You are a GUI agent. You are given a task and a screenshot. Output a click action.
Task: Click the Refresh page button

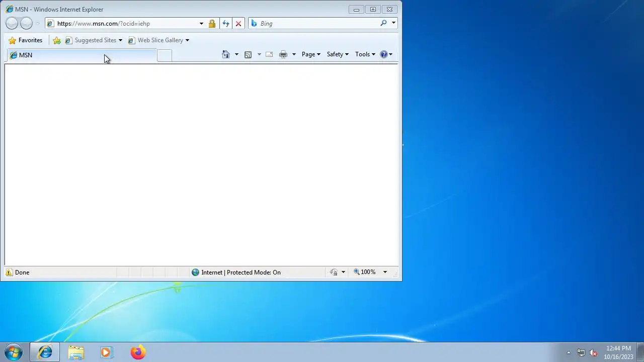226,24
